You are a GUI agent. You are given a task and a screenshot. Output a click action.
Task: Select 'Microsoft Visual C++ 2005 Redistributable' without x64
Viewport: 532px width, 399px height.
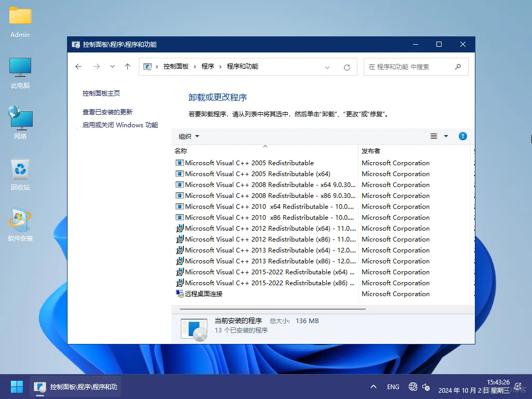tap(249, 163)
